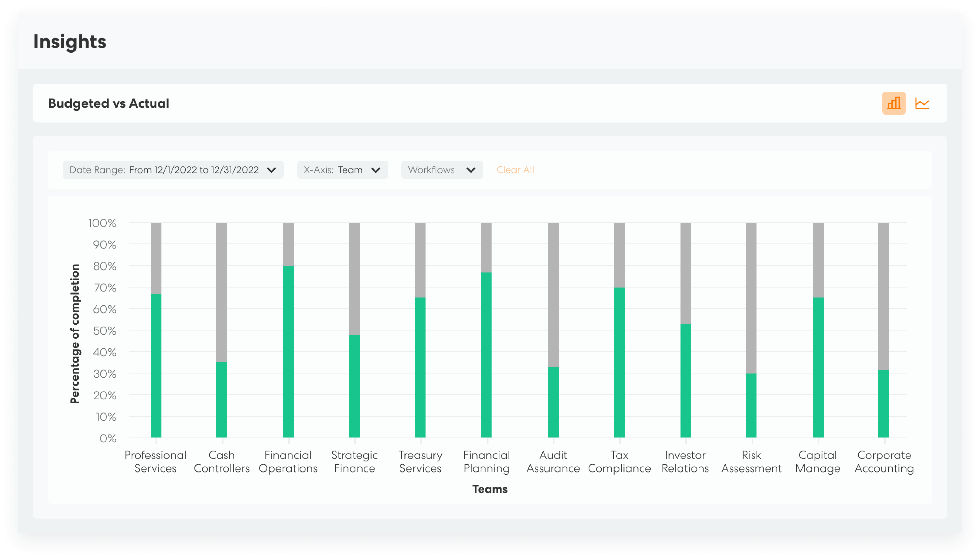This screenshot has width=980, height=560.
Task: Click the Financial Operations axis label
Action: pos(288,462)
